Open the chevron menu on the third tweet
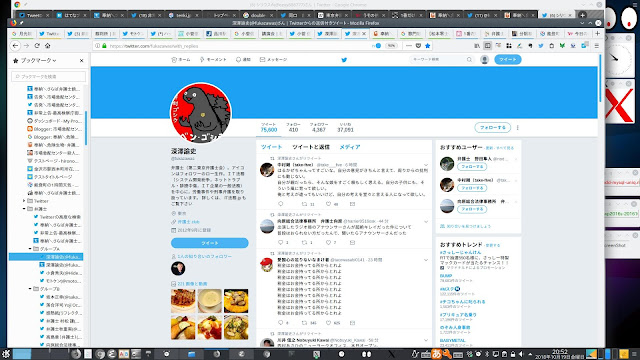Screen dimensions: 640x360 pyautogui.click(x=426, y=260)
